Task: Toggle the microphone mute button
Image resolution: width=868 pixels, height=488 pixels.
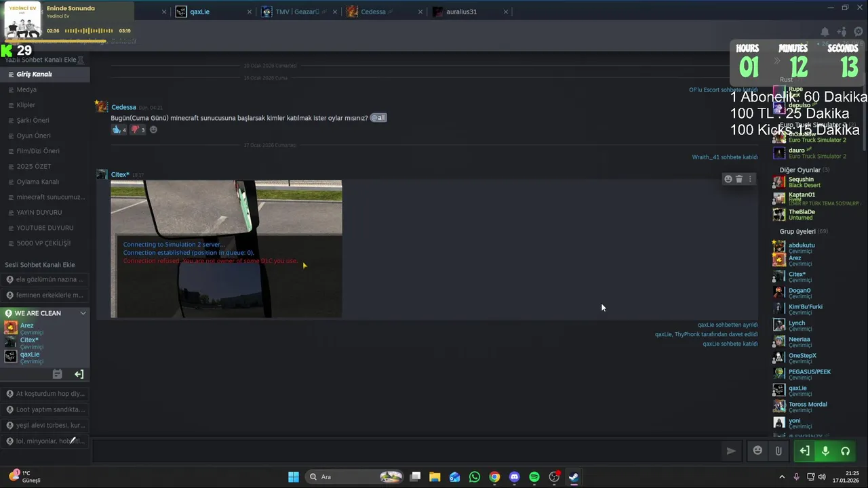Action: 825,451
